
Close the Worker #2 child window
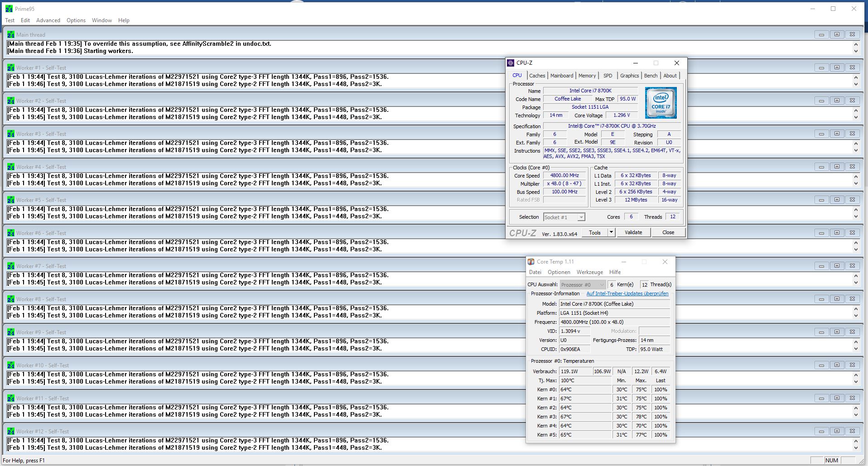[x=852, y=101]
